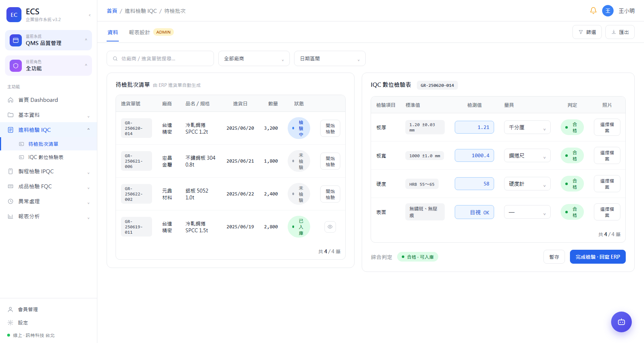644x343 pixels.
Task: Open the chatbot assistant button
Action: (x=621, y=322)
